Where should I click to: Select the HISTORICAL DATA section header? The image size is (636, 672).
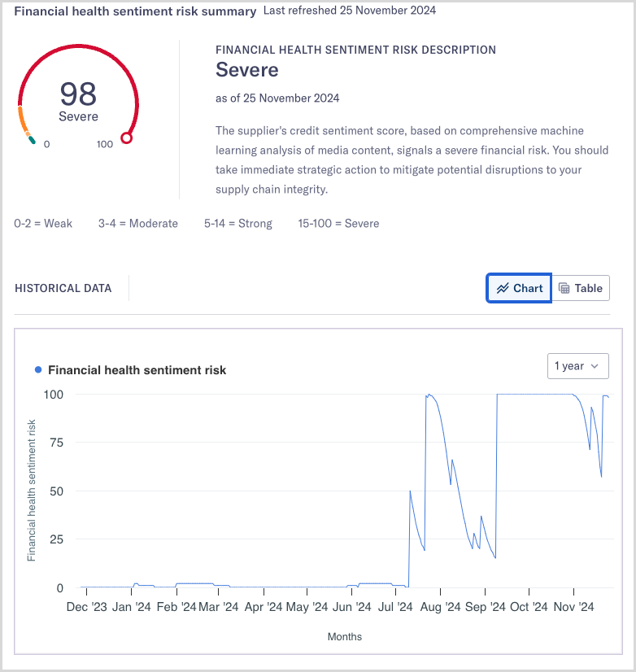pos(63,288)
